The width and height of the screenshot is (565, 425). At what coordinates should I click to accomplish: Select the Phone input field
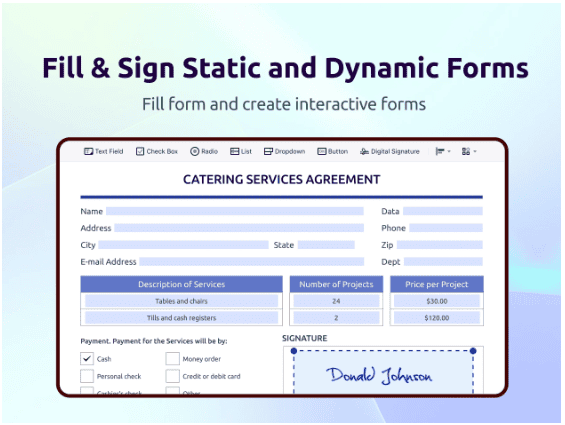[x=446, y=228]
